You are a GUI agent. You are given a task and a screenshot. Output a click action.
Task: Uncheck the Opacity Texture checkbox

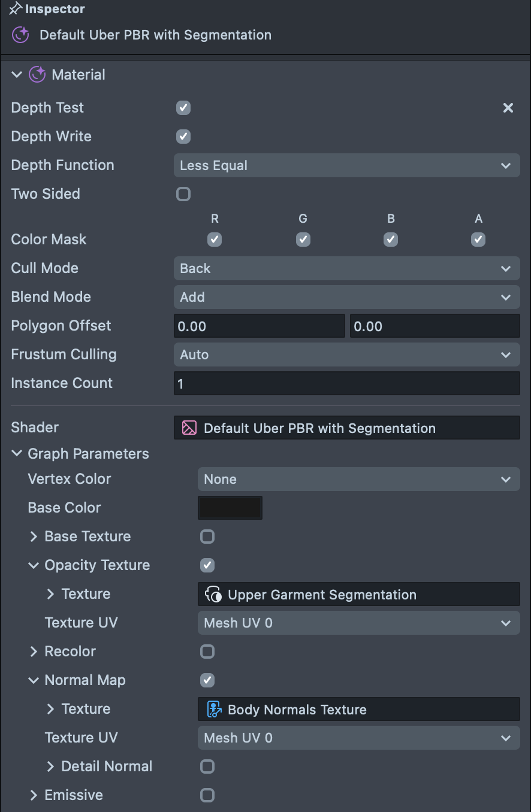(207, 565)
